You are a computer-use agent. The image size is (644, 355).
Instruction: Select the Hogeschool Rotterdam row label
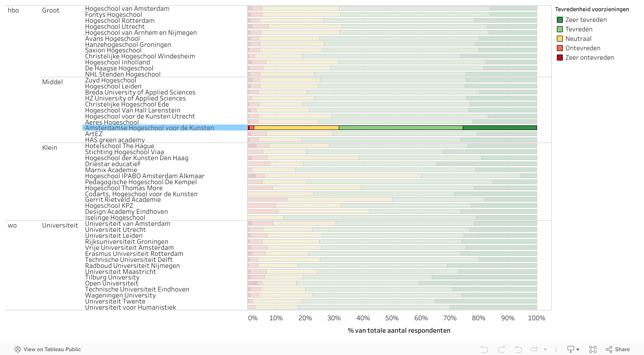click(120, 21)
